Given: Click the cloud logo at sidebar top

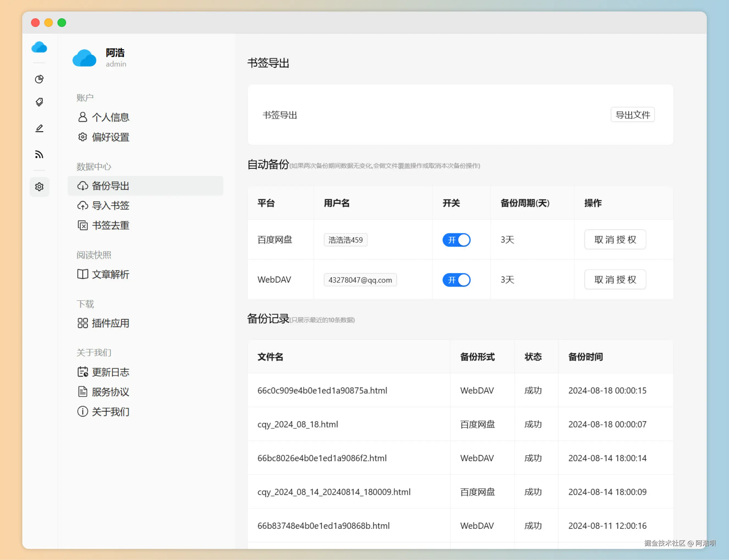Looking at the screenshot, I should click(39, 47).
